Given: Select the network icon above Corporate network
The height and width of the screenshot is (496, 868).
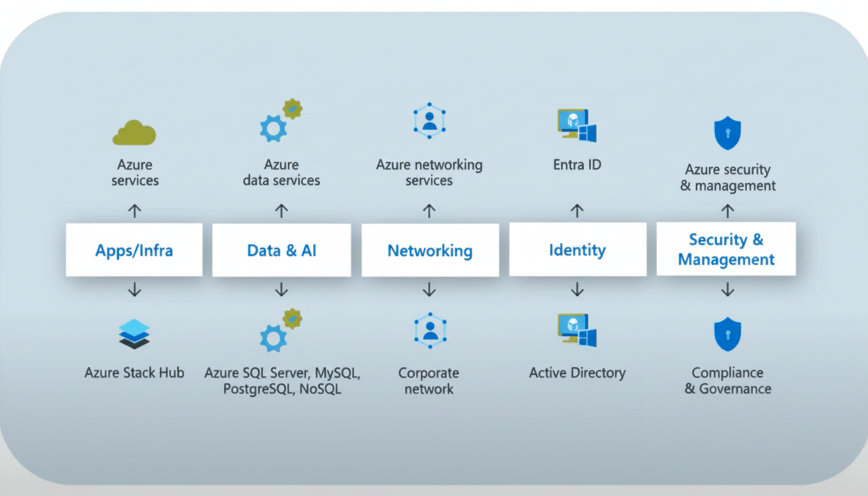Looking at the screenshot, I should click(429, 330).
